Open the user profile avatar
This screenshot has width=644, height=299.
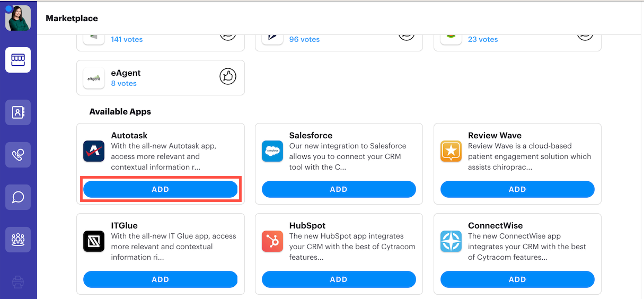point(18,18)
